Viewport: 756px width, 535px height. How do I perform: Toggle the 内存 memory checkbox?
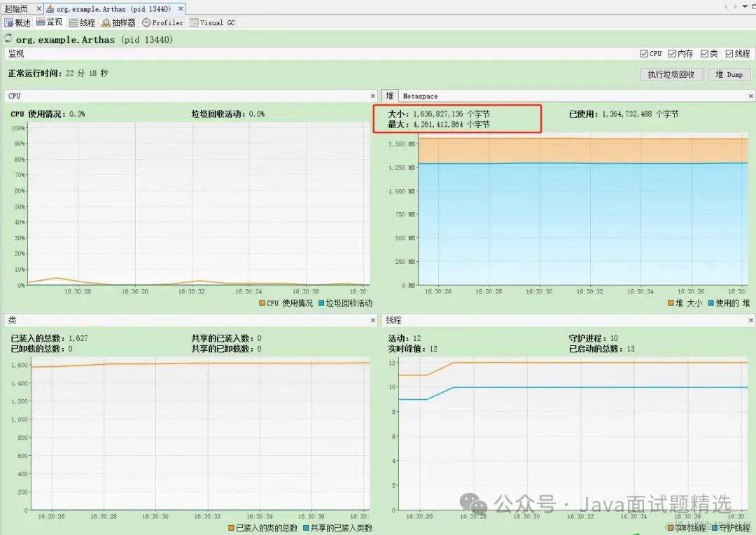(x=671, y=53)
